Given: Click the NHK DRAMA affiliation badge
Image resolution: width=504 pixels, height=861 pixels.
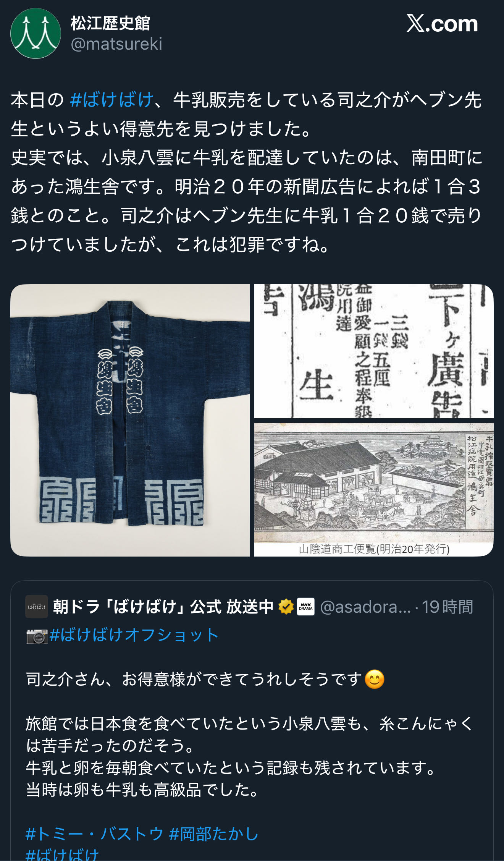Looking at the screenshot, I should pos(305,607).
